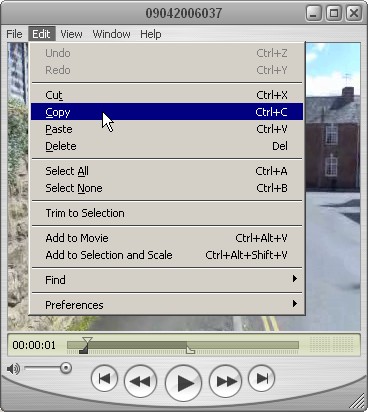Choose Add to Selection and Scale
368x412 pixels.
tap(167, 255)
